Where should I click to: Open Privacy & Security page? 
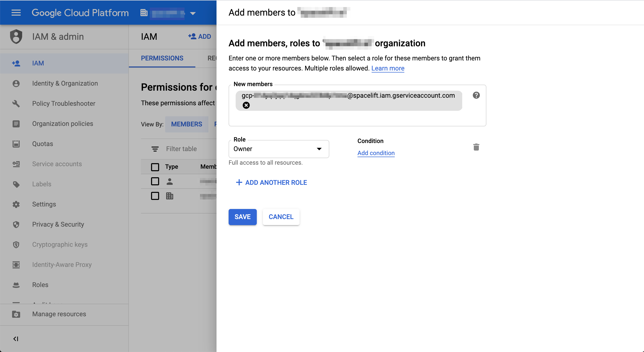pos(58,224)
